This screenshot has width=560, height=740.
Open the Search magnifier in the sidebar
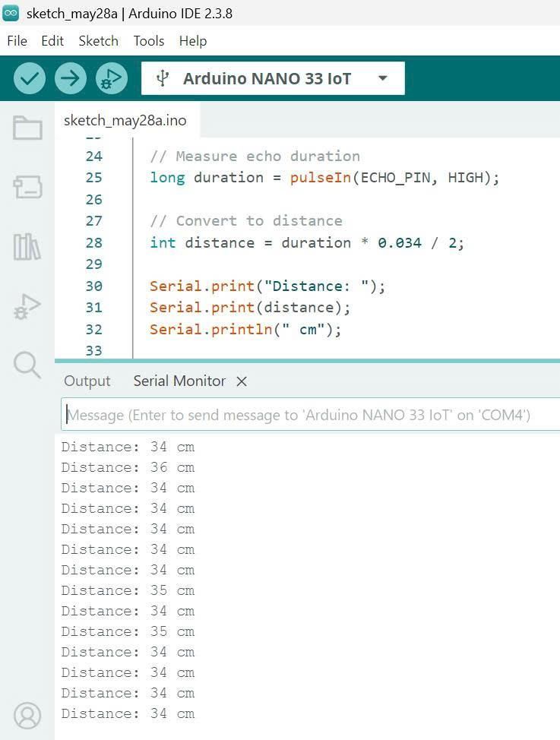click(x=27, y=365)
